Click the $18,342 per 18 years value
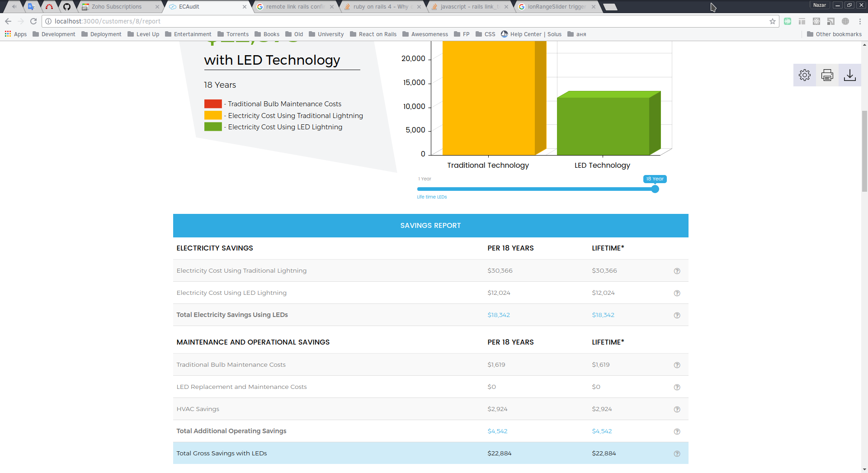 tap(499, 315)
